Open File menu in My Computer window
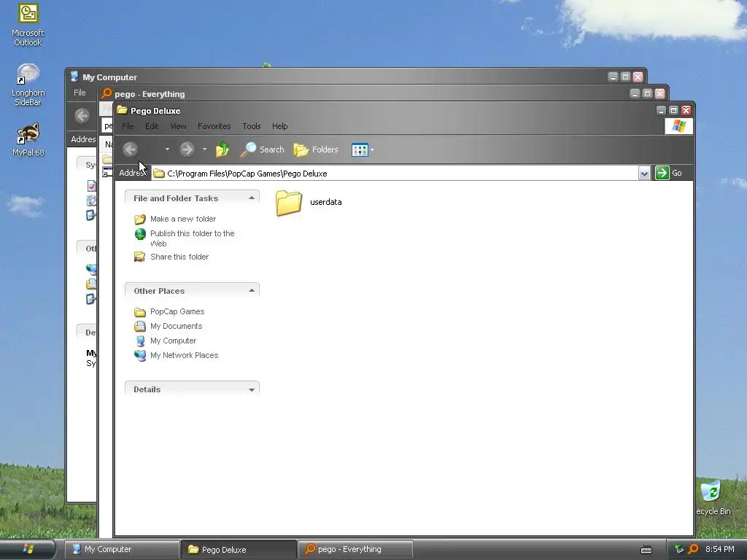 [80, 93]
